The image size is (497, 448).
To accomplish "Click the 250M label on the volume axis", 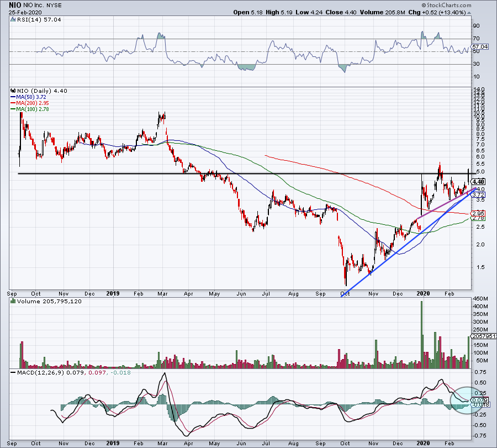I will (480, 330).
